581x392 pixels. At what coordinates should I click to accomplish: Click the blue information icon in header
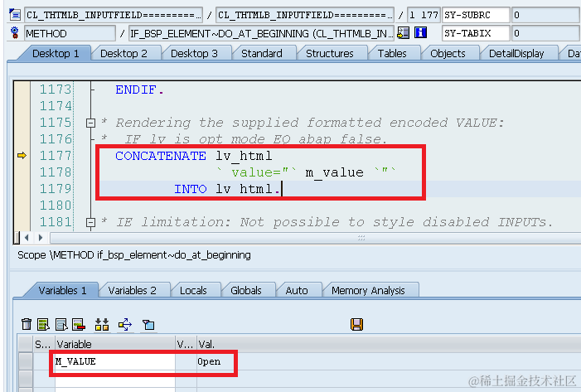tap(420, 33)
